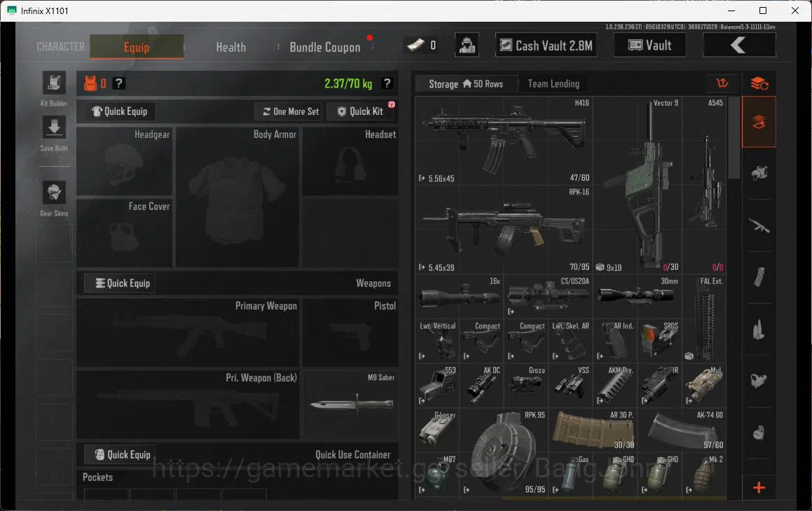The height and width of the screenshot is (511, 812).
Task: Filter storage by rifle weapons
Action: click(759, 226)
